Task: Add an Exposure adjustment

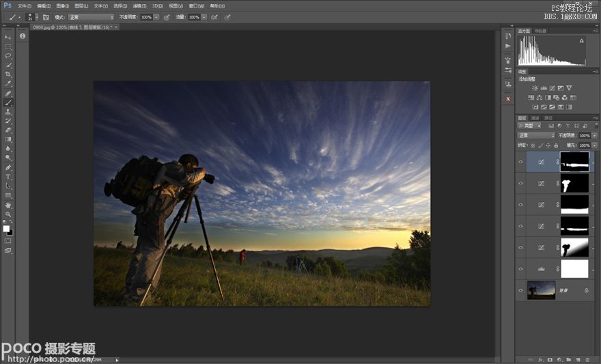Action: click(561, 88)
